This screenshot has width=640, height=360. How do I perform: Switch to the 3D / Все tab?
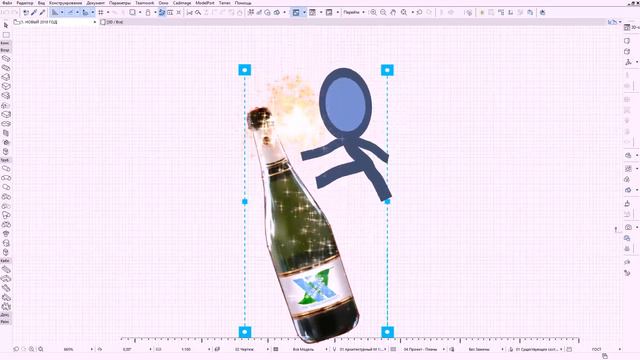(x=112, y=22)
